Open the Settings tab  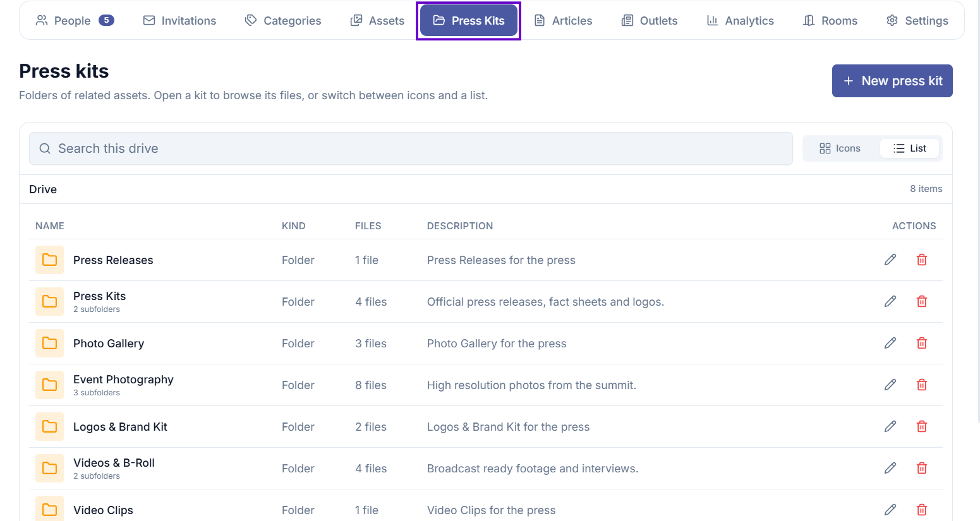point(917,20)
